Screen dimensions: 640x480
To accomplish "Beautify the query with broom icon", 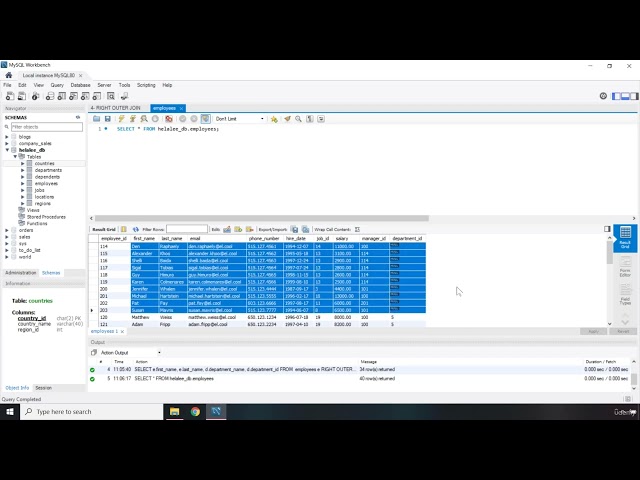I will click(x=287, y=119).
